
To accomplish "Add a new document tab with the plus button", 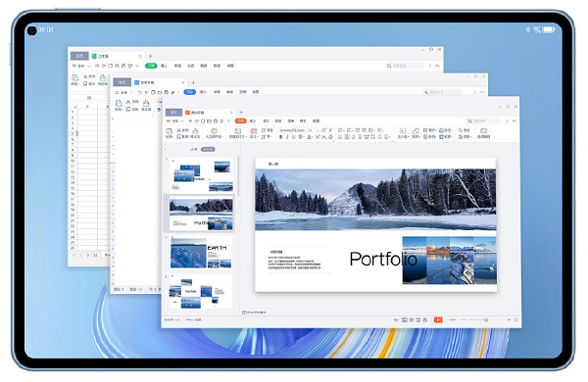I will click(x=241, y=112).
